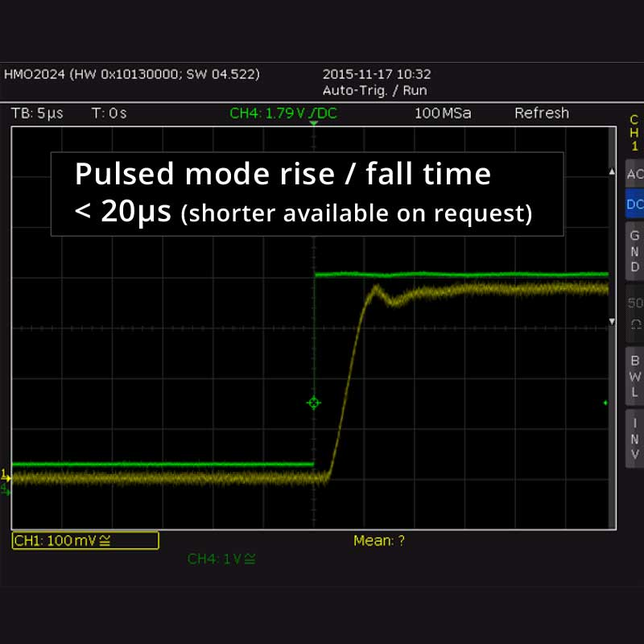Screen dimensions: 644x644
Task: Click the green trigger level dot at right edge
Action: pos(605,402)
